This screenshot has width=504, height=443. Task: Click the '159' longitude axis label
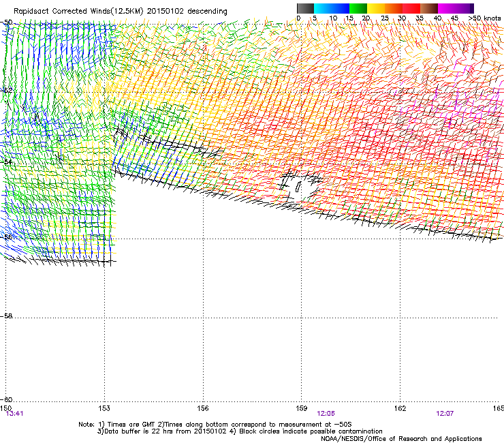pos(301,408)
